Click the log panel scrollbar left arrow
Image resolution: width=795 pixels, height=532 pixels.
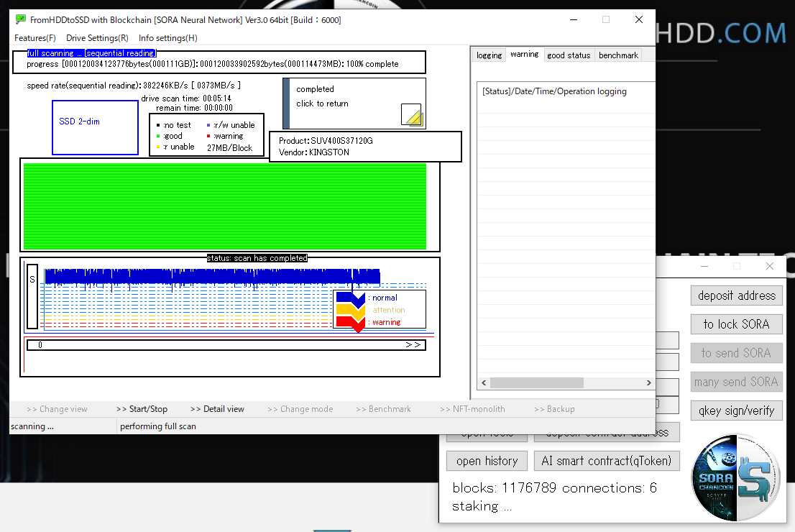tap(484, 383)
